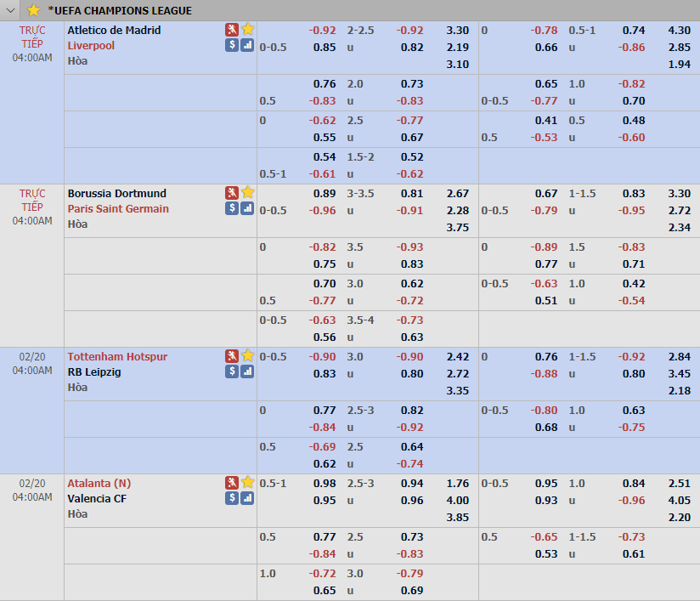This screenshot has height=601, width=700.
Task: Favorite the Borussia Dortmund vs Paris Saint Germain match
Action: pos(248,193)
